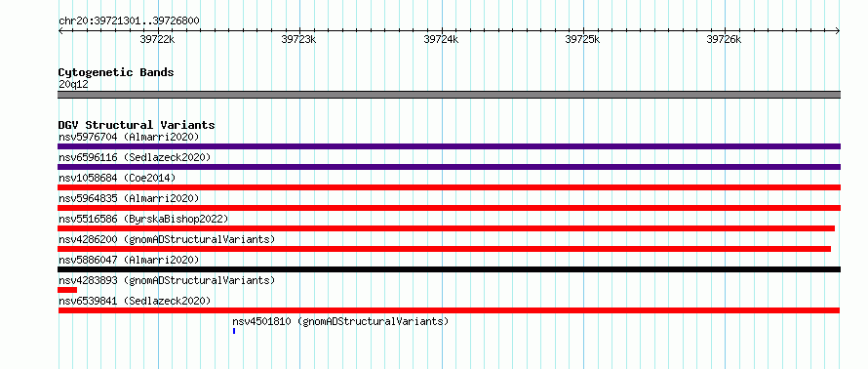
Task: Click the 39722k ruler tick label
Action: (x=158, y=39)
